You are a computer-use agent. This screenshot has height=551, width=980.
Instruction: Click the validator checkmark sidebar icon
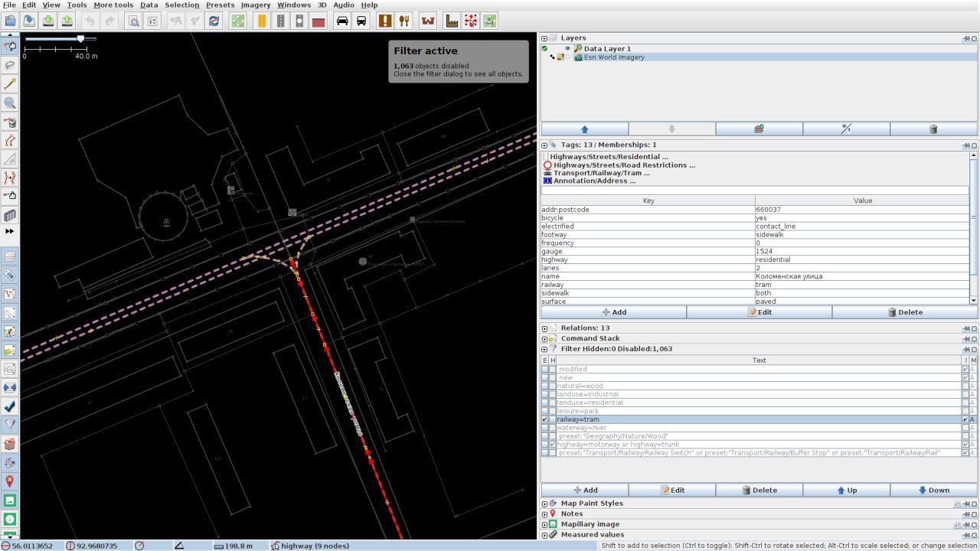point(10,406)
